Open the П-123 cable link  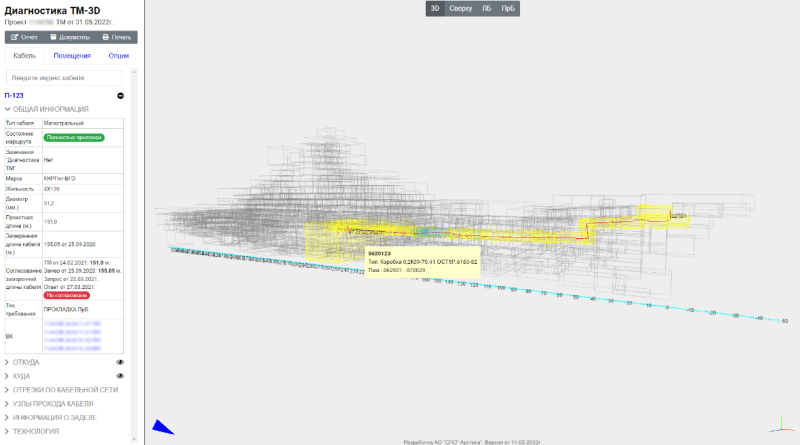click(14, 95)
